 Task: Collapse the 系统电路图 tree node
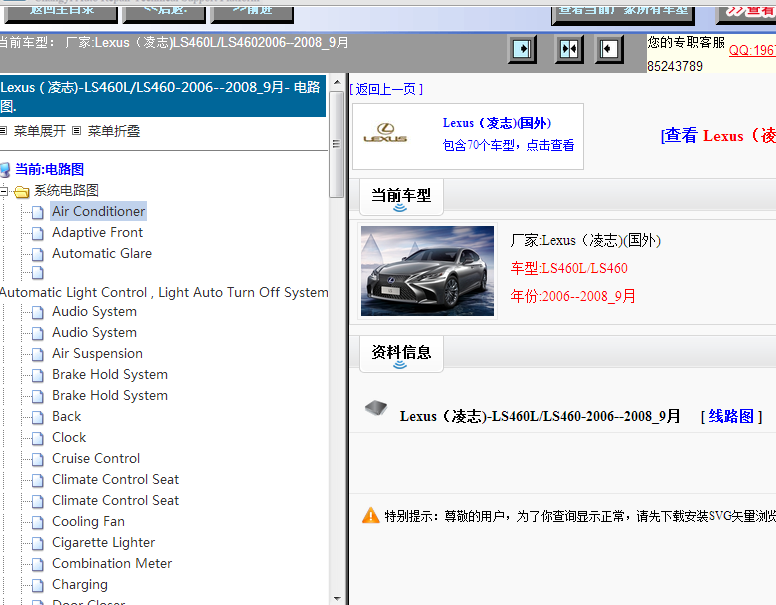3,191
